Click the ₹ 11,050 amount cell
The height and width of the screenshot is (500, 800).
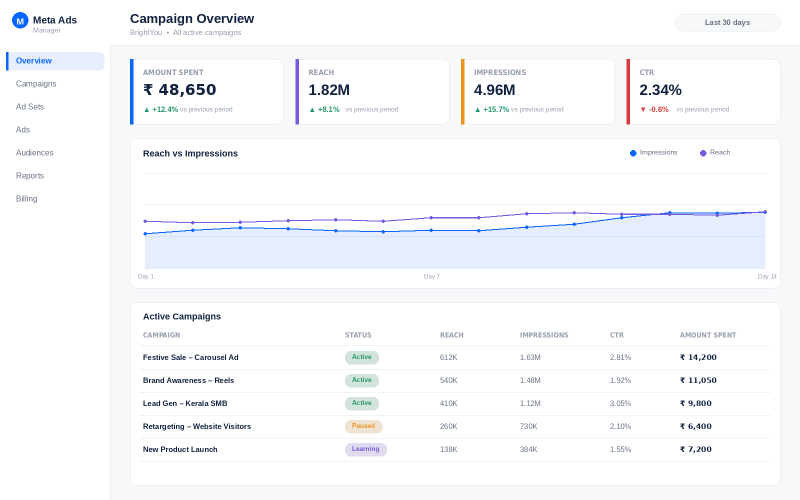coord(698,381)
